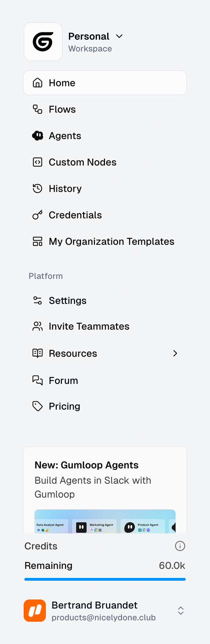The image size is (210, 644).
Task: Open Agents via its mascot icon
Action: (x=38, y=136)
